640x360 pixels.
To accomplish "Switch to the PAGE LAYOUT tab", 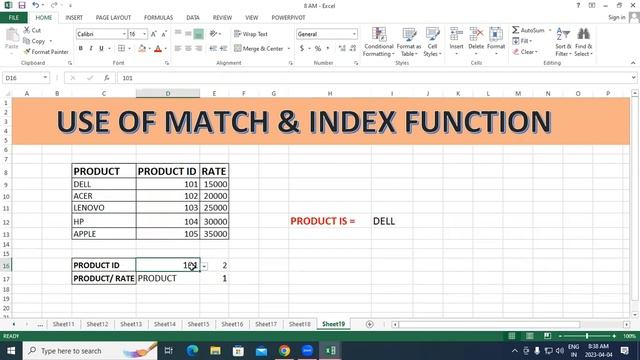I will point(113,18).
